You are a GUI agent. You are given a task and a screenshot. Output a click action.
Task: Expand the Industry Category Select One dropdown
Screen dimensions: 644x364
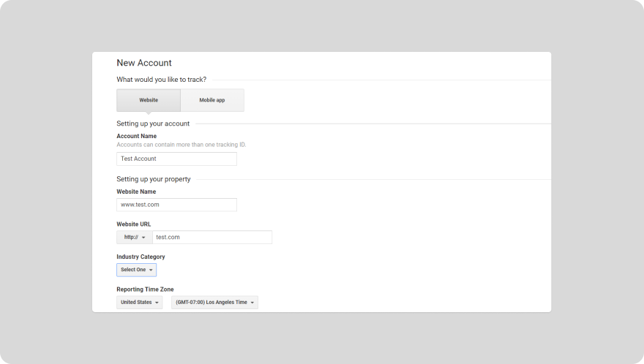click(136, 270)
